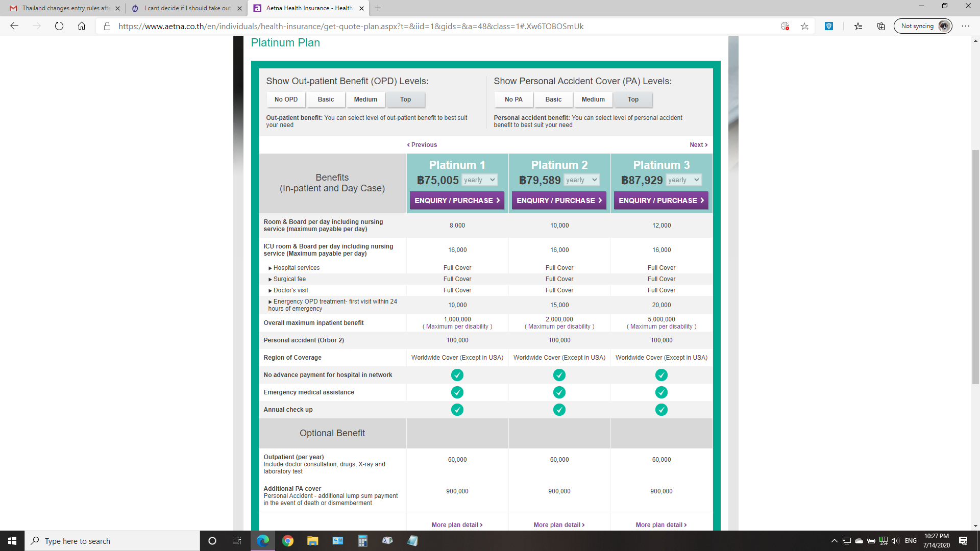Screen dimensions: 980x551
Task: Open a new browser tab
Action: click(378, 8)
